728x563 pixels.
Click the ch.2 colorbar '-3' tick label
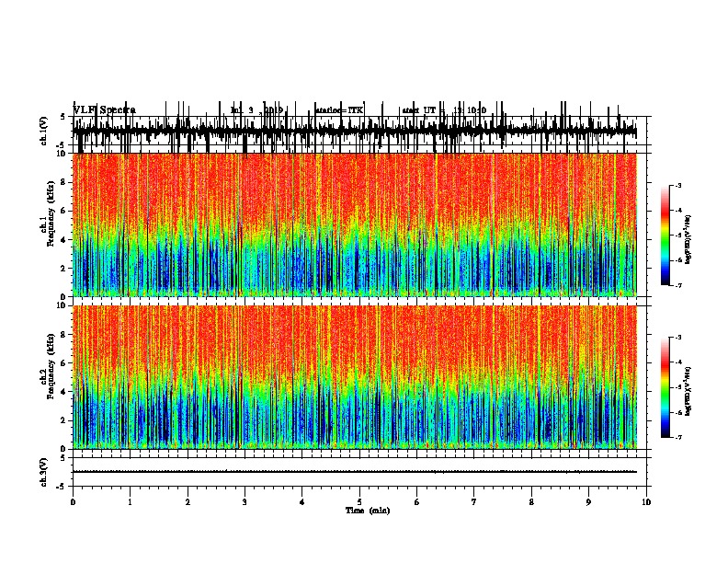click(x=677, y=338)
